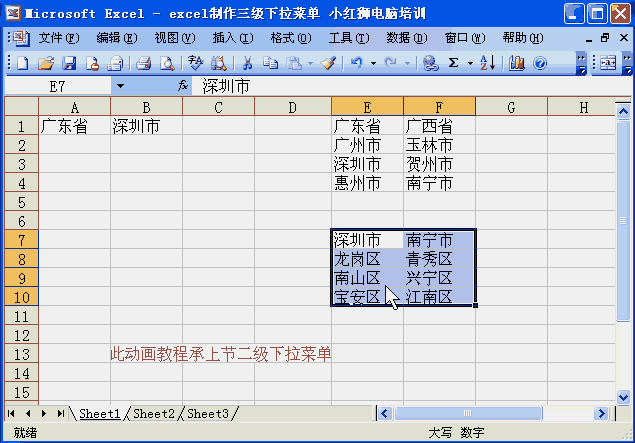Click the Merge and Center icon
635x443 pixels.
(608, 63)
